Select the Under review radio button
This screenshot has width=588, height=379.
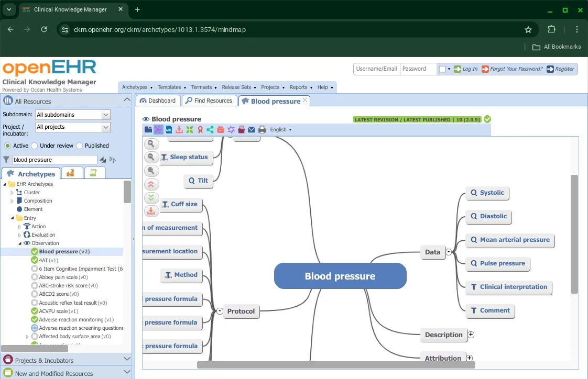35,146
